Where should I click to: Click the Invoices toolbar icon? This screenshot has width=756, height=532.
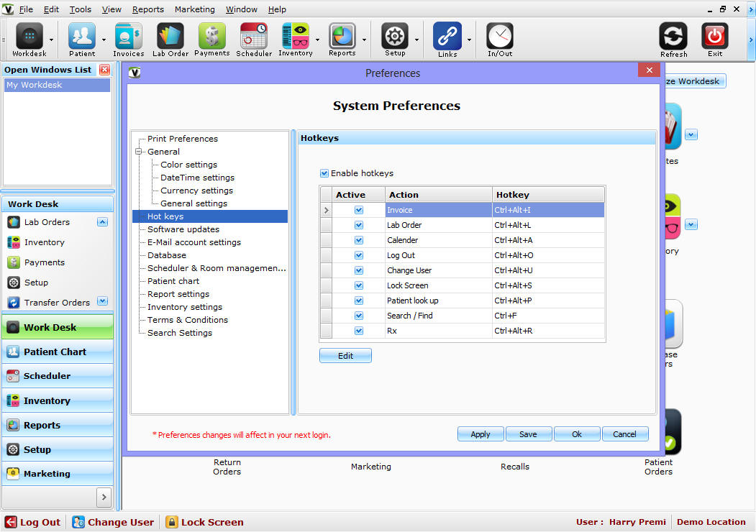click(128, 36)
